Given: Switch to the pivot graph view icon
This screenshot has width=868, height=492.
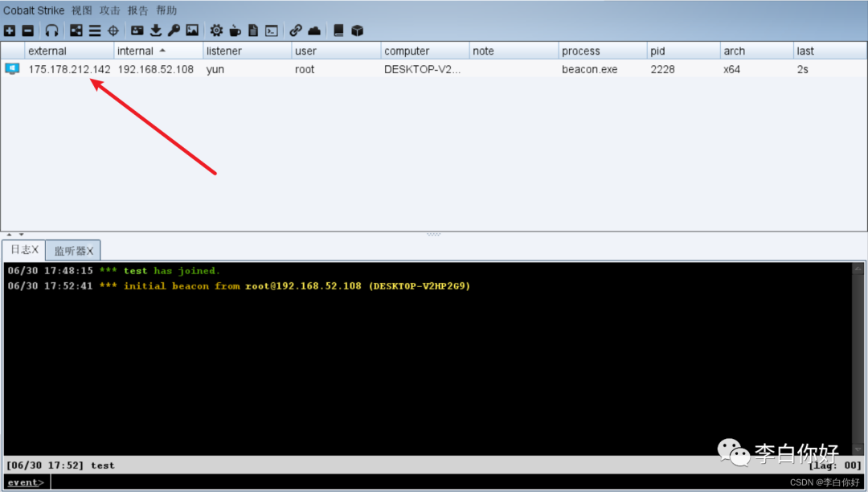Looking at the screenshot, I should pos(76,31).
